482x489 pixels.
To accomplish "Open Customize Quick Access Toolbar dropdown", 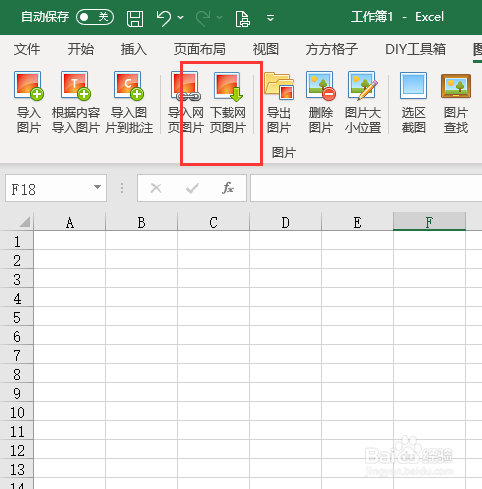I will 271,18.
